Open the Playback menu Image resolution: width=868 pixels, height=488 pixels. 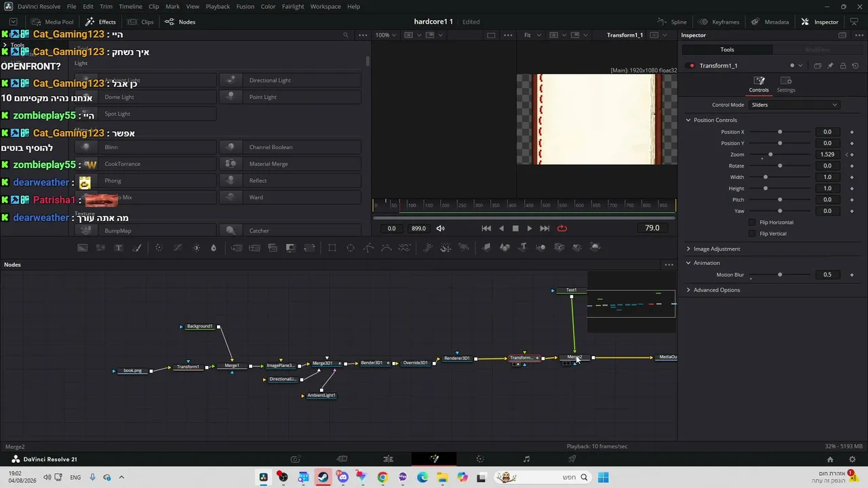pos(218,7)
